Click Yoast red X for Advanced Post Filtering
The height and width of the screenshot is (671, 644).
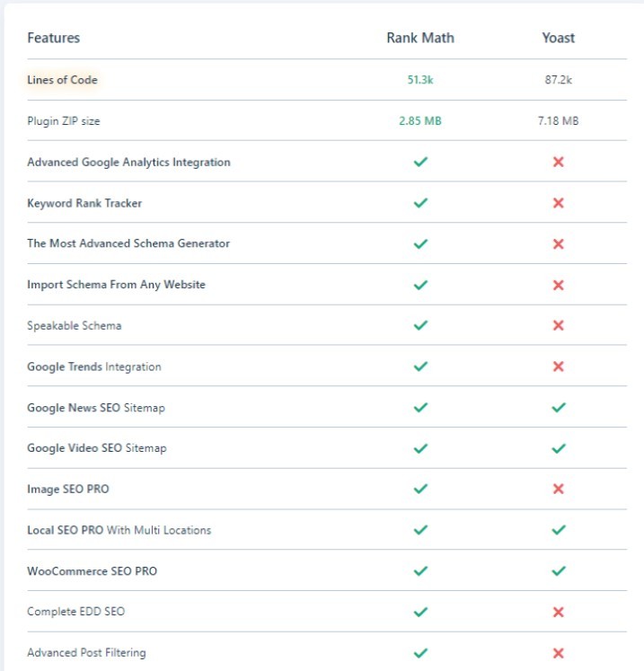(559, 653)
